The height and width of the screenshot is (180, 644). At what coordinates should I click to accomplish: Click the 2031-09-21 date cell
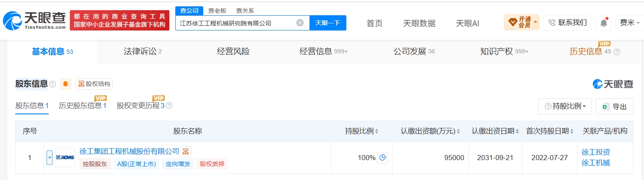click(495, 158)
